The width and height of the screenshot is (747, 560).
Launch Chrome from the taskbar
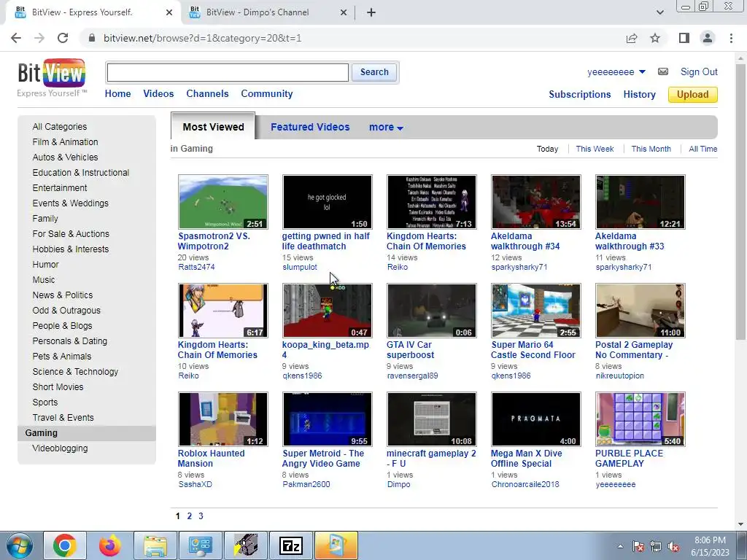(65, 545)
